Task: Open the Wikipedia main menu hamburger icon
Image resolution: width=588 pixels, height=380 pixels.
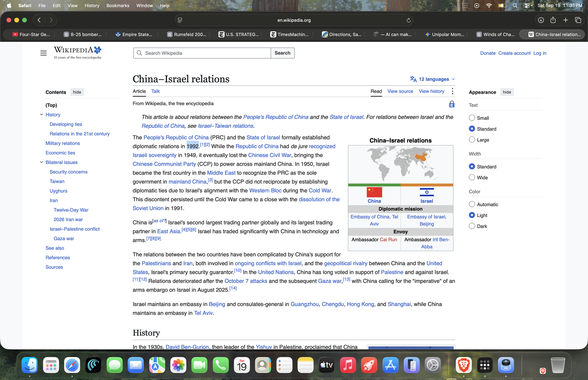Action: [x=44, y=53]
